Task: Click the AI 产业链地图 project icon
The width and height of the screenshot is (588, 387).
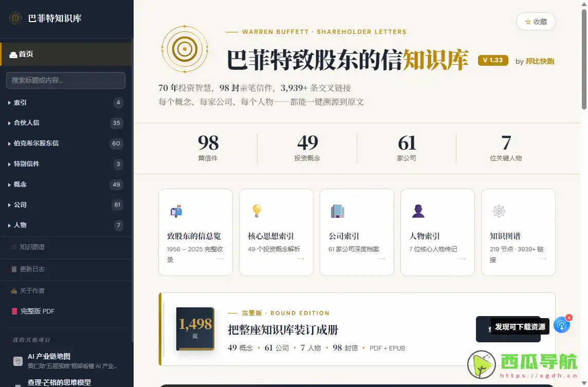Action: pos(18,361)
